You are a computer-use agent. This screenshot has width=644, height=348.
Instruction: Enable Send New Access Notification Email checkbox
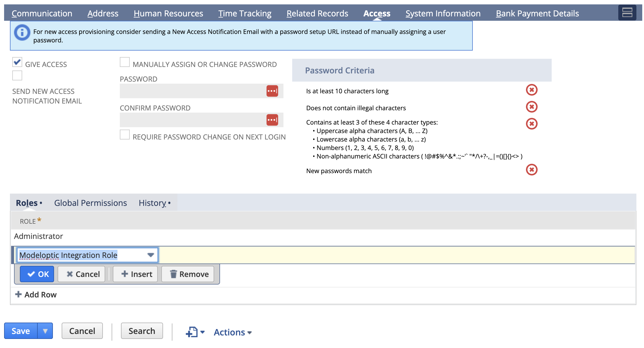(x=17, y=75)
